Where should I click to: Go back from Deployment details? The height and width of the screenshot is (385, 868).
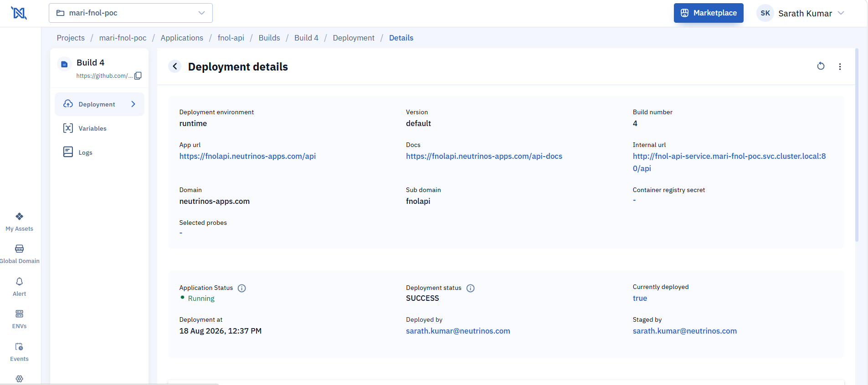coord(175,66)
